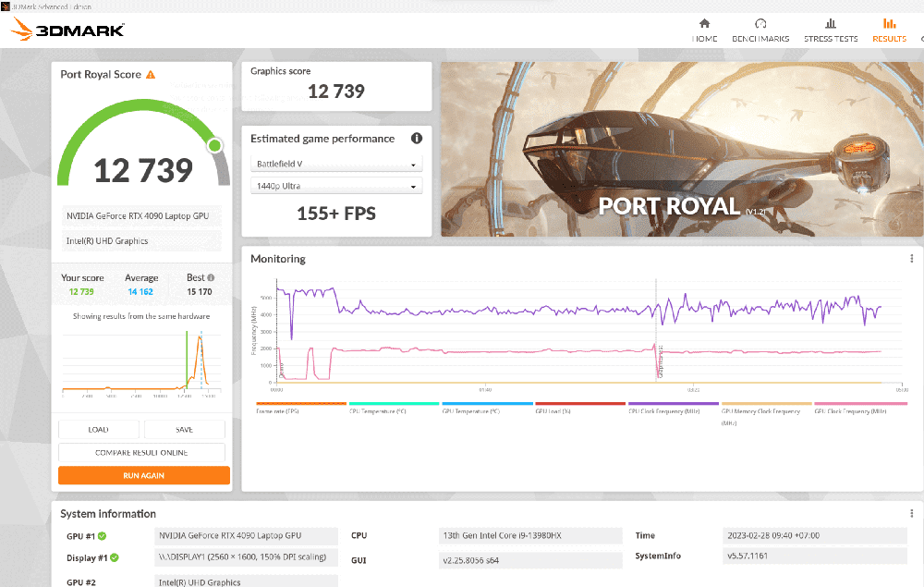Click the GPU #2 Intel(R) UHD Graphics field
This screenshot has height=587, width=924.
[247, 581]
